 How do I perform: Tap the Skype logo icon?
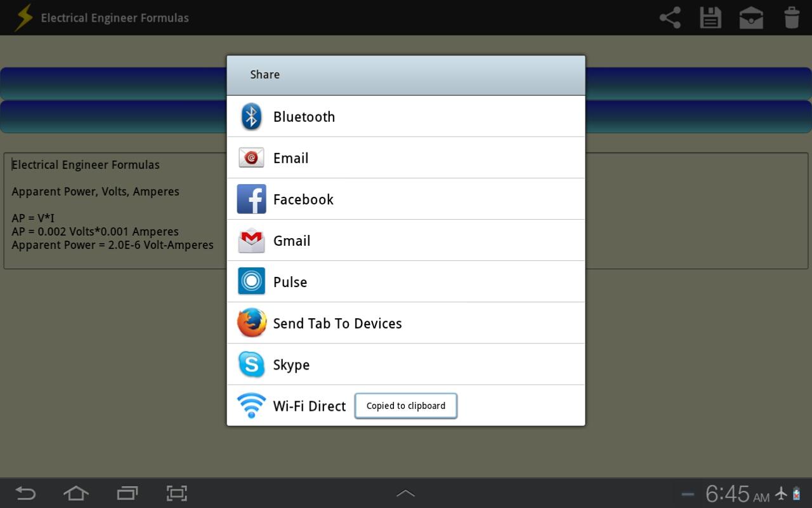[x=251, y=364]
